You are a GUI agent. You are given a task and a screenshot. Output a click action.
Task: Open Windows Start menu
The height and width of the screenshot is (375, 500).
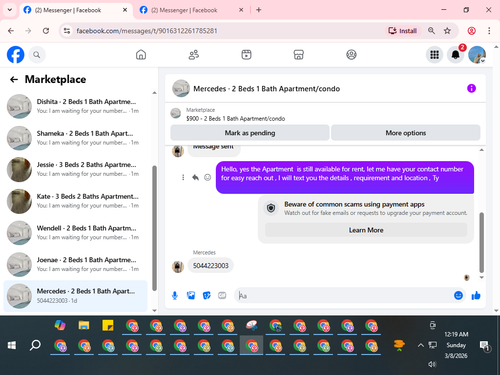pos(12,345)
